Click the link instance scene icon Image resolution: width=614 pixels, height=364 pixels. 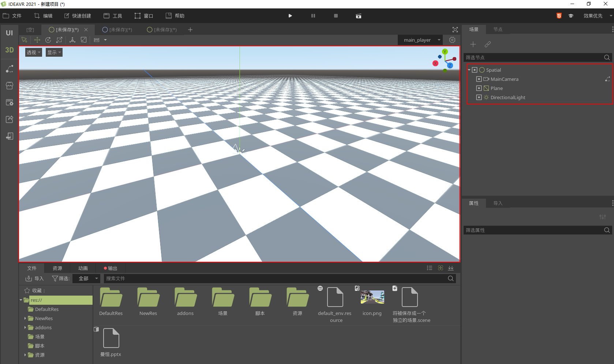[488, 44]
